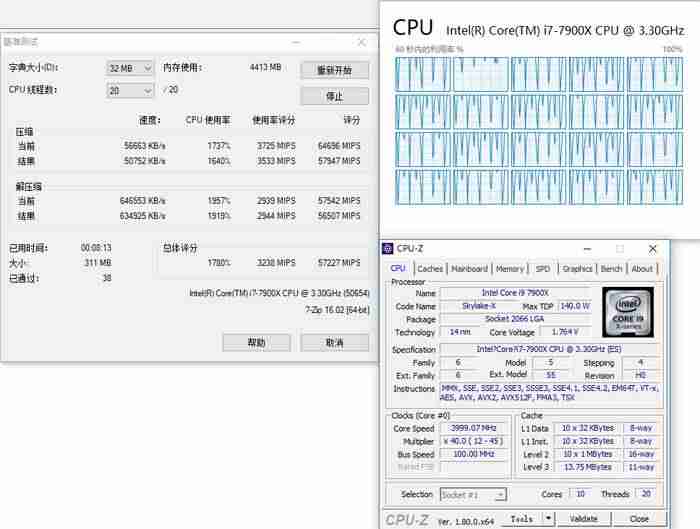700x529 pixels.
Task: Click the 帮助 help button in the benchmark window
Action: pos(256,343)
